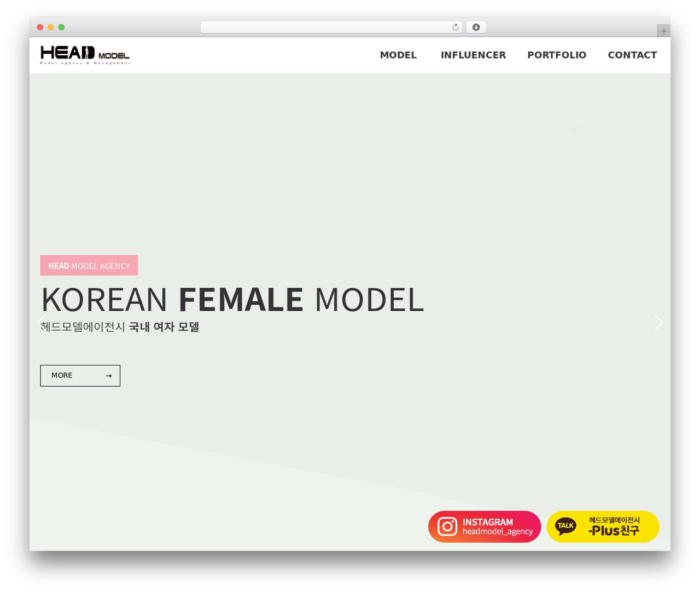
Task: Open the INFLUENCER menu item
Action: pyautogui.click(x=473, y=55)
